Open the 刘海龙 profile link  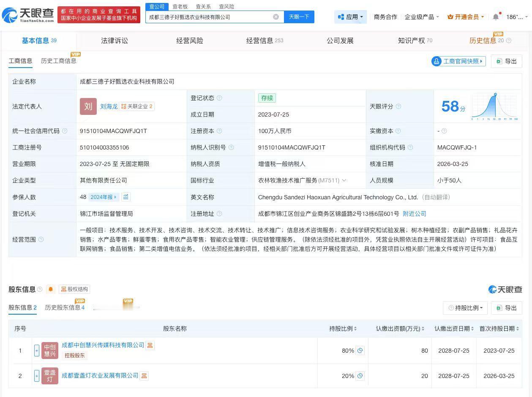[109, 106]
